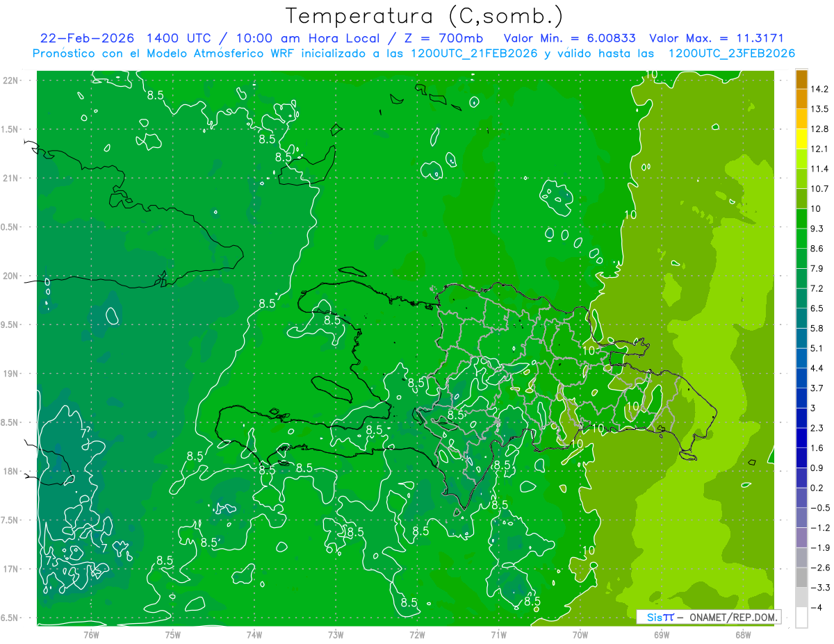Click the legend value "2.3"
This screenshot has width=834, height=644.
[x=817, y=428]
